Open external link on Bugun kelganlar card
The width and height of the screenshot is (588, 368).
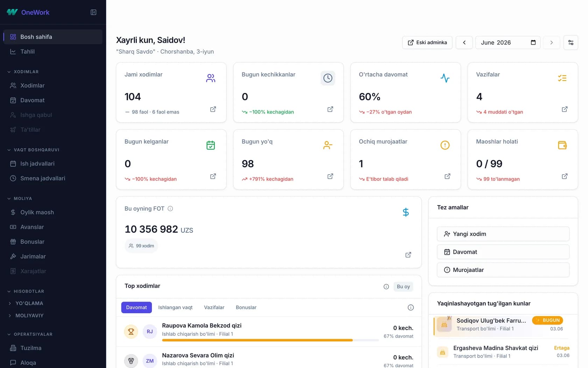213,176
